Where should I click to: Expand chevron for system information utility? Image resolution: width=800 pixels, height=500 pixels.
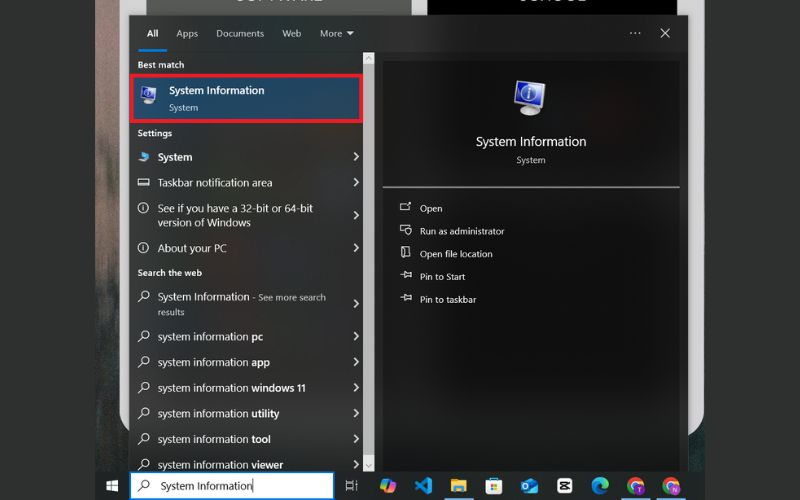coord(356,413)
